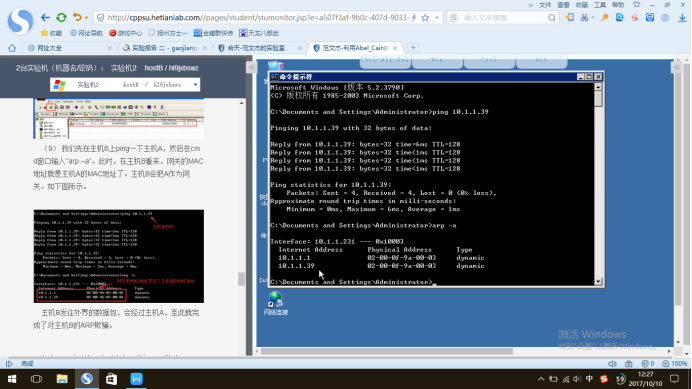692x389 pixels.
Task: Click the ping result screenshot thumbnail in instructions
Action: [x=119, y=256]
